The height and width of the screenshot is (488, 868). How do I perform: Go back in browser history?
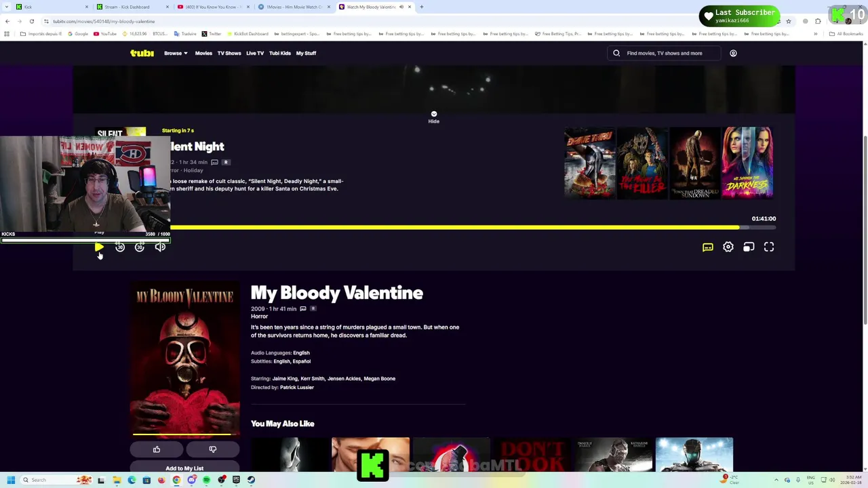coord(7,21)
